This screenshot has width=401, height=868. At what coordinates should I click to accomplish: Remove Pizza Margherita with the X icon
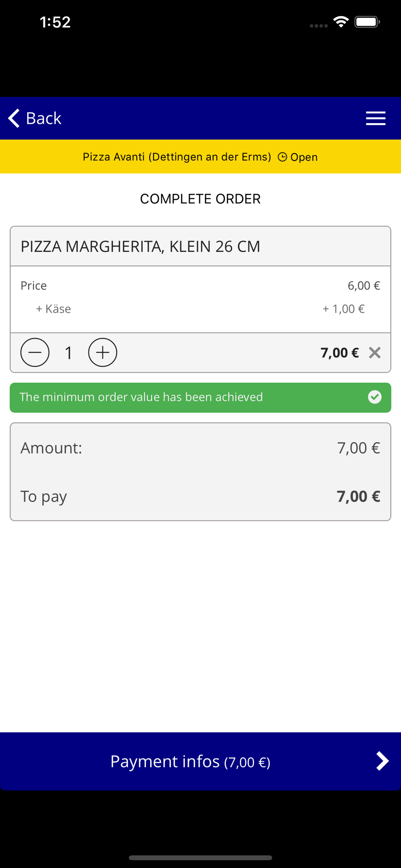click(375, 353)
